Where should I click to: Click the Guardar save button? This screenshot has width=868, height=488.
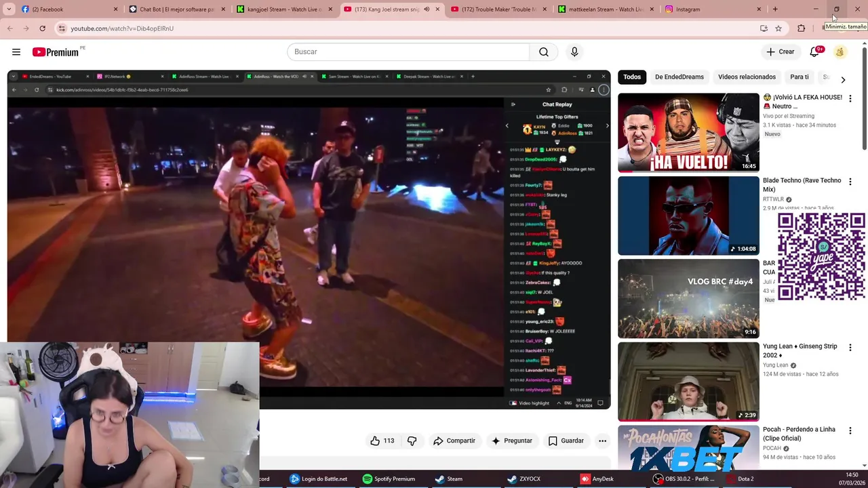[566, 441]
